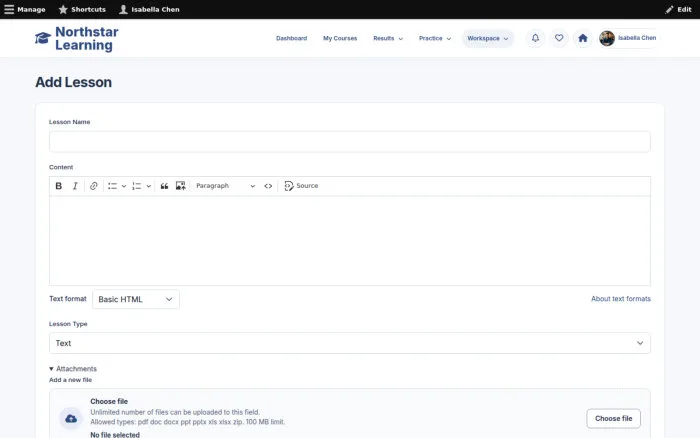Image resolution: width=700 pixels, height=438 pixels.
Task: Collapse the Attachments section
Action: pyautogui.click(x=73, y=369)
